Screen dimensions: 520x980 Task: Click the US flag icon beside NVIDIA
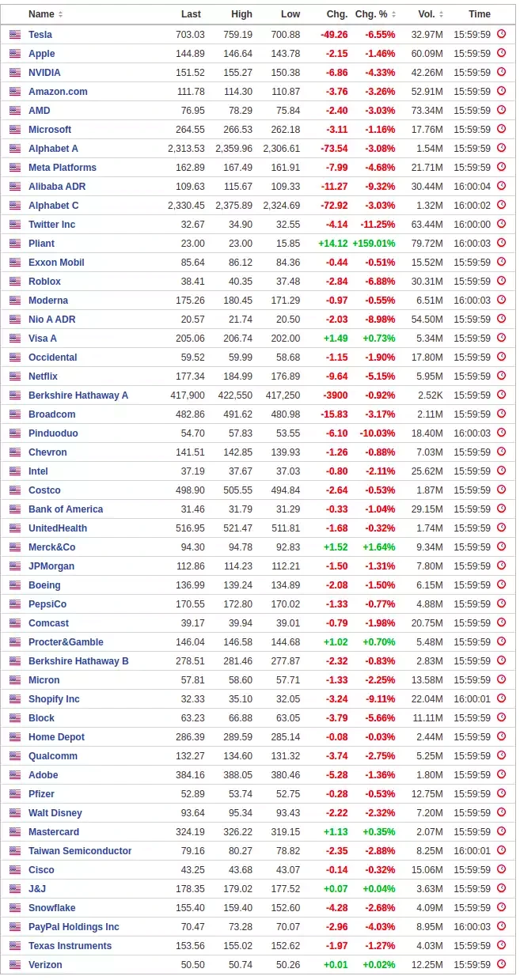[15, 73]
